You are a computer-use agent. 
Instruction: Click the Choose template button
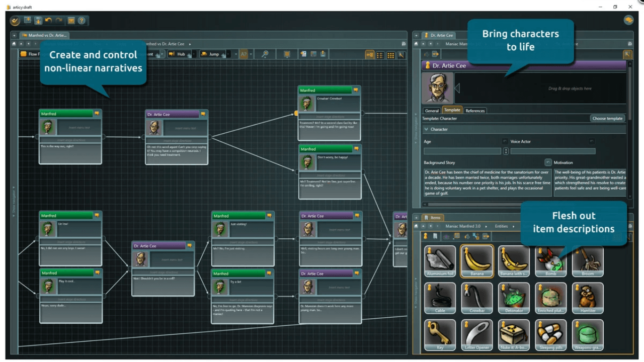point(607,118)
